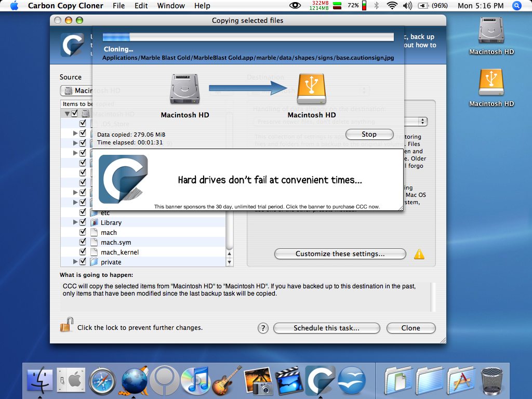The height and width of the screenshot is (399, 532).
Task: Open GarageBand guitar icon in Dock
Action: click(x=227, y=380)
